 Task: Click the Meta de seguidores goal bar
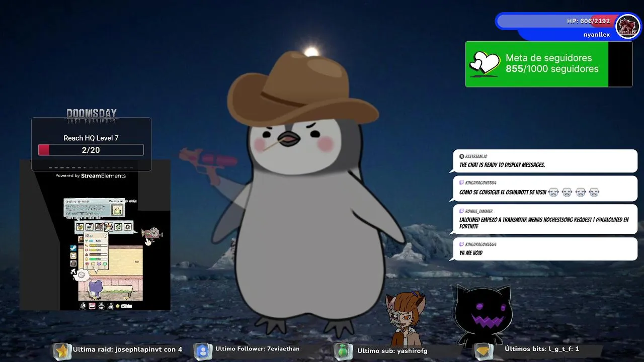(548, 64)
